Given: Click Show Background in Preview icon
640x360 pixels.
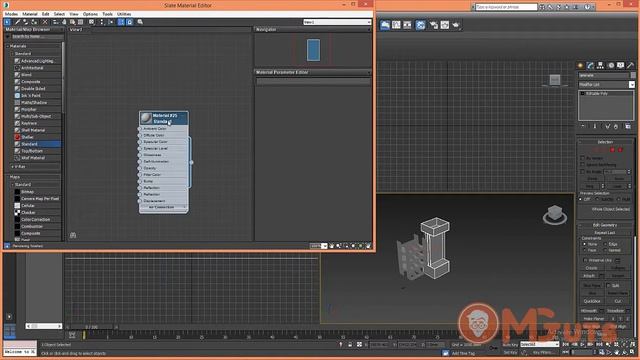Looking at the screenshot, I should [81, 22].
